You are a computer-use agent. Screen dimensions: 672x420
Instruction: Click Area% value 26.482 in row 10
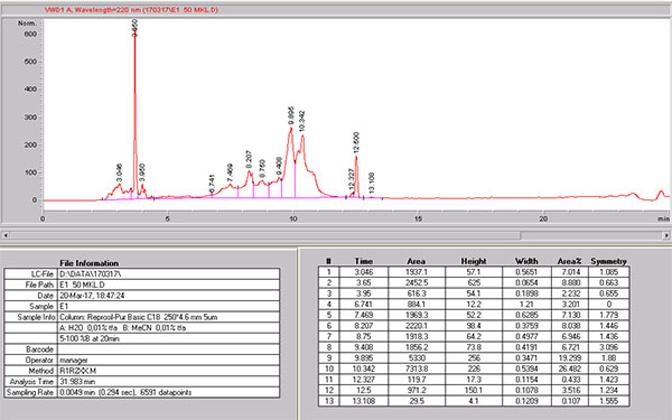coord(570,369)
